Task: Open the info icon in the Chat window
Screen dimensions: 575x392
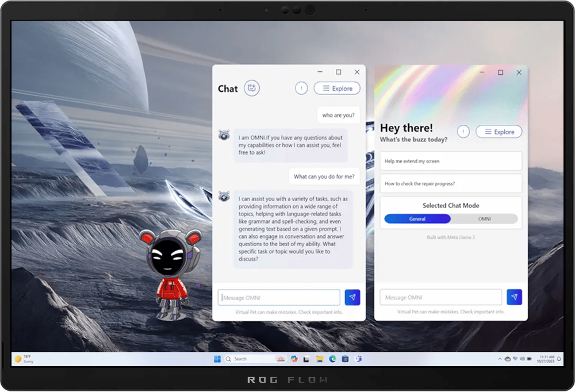Action: click(301, 88)
